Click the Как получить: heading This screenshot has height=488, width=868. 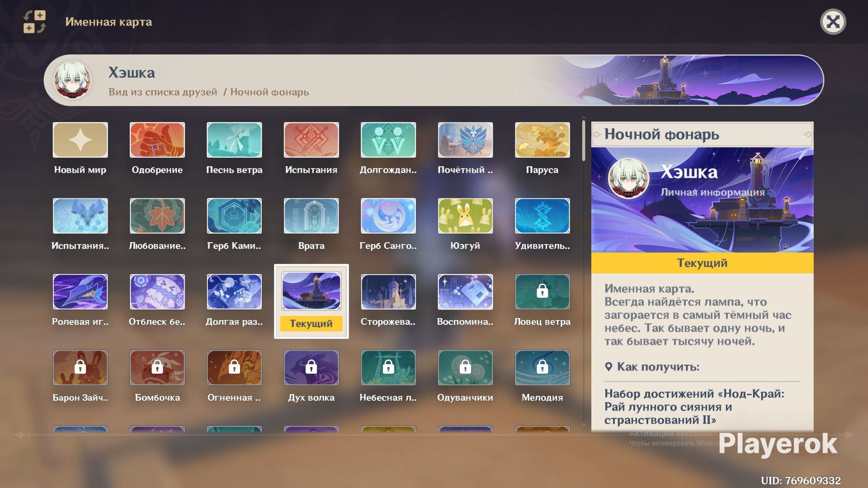[x=658, y=367]
